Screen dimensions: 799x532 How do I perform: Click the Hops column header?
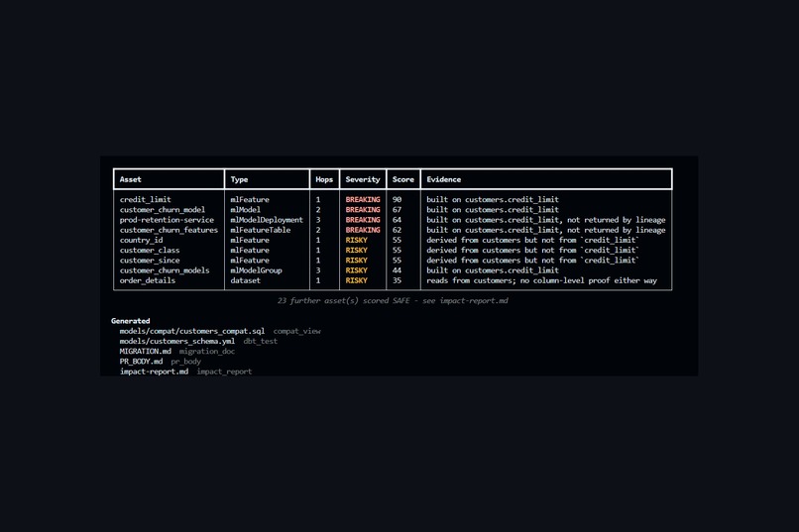coord(324,179)
